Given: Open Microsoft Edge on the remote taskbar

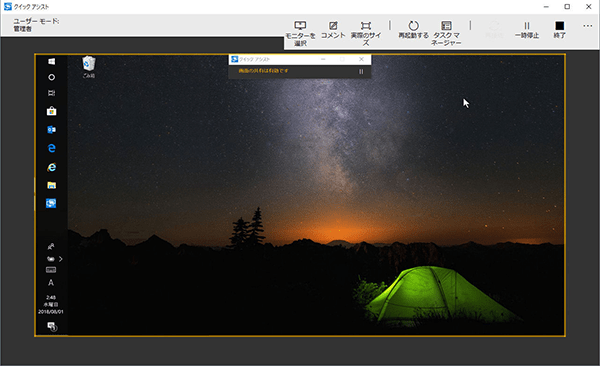Looking at the screenshot, I should pos(51,148).
